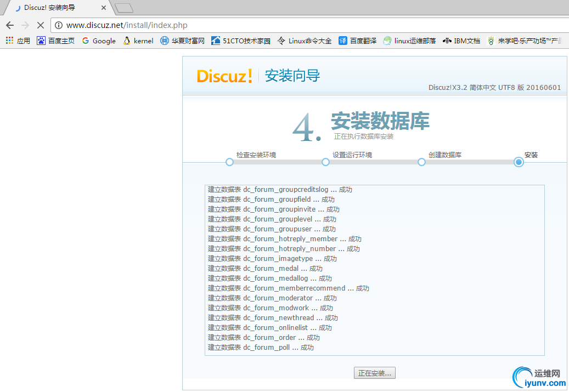Click the dc_forum_medallog log line

269,278
